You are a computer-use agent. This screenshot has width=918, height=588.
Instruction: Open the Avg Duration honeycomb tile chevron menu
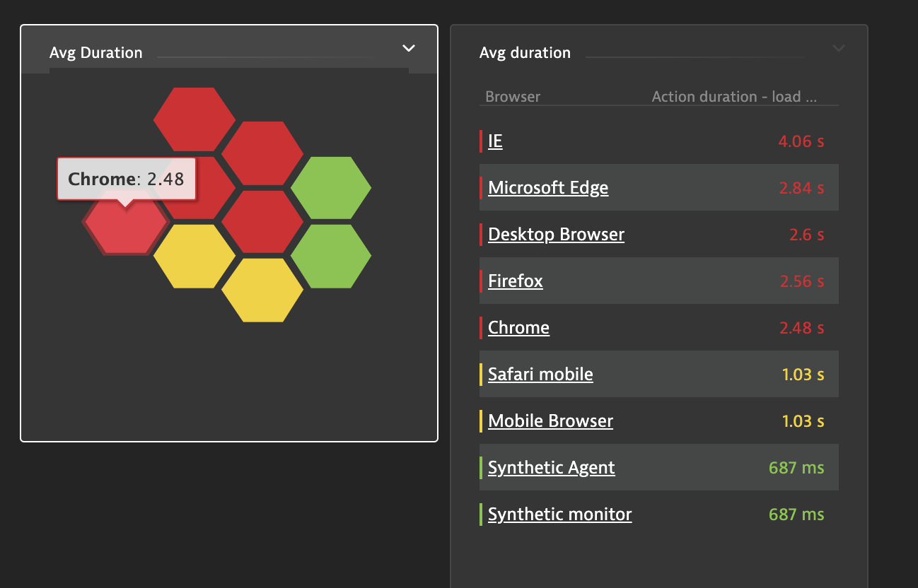(408, 48)
